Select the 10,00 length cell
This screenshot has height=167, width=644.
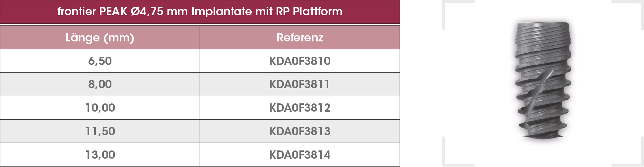[x=100, y=108]
